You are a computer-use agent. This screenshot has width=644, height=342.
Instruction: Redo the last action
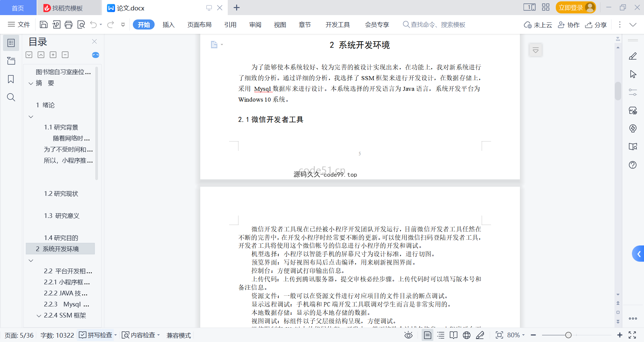(x=111, y=24)
